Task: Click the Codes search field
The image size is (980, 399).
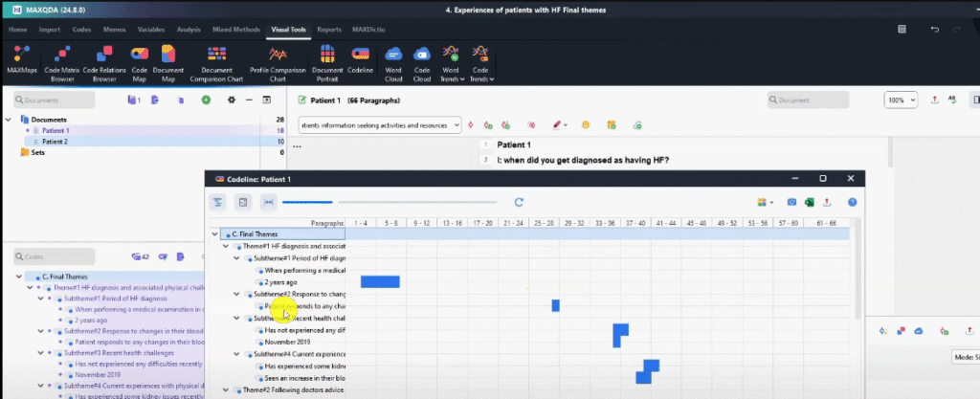Action: click(x=55, y=256)
